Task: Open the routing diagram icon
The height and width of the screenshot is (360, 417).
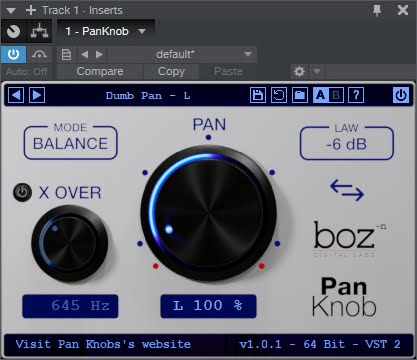Action: click(39, 31)
